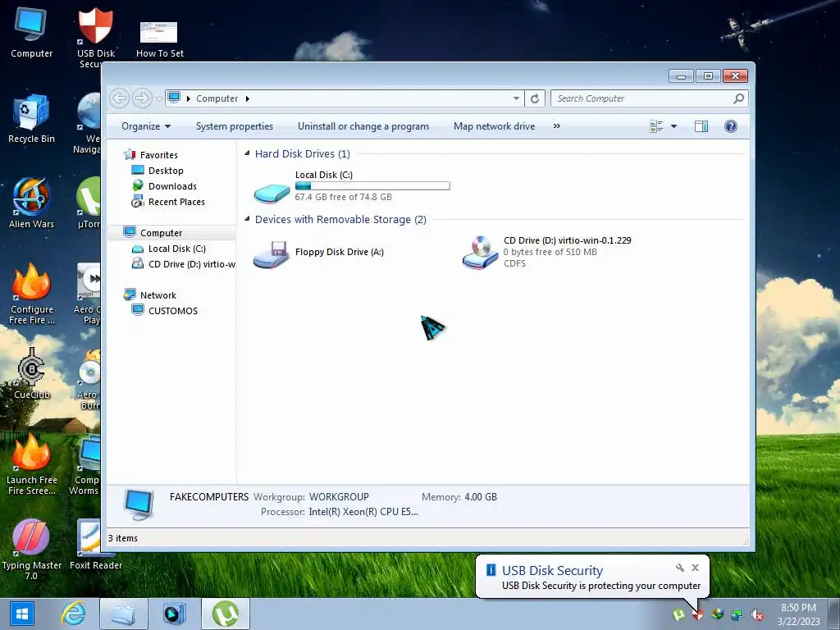This screenshot has height=630, width=840.
Task: Click the network tray icon
Action: coord(737,615)
